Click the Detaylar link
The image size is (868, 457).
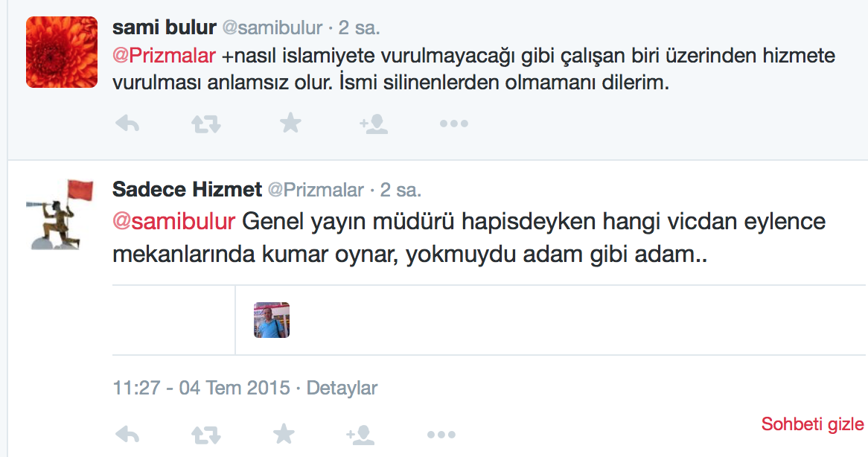click(x=342, y=388)
